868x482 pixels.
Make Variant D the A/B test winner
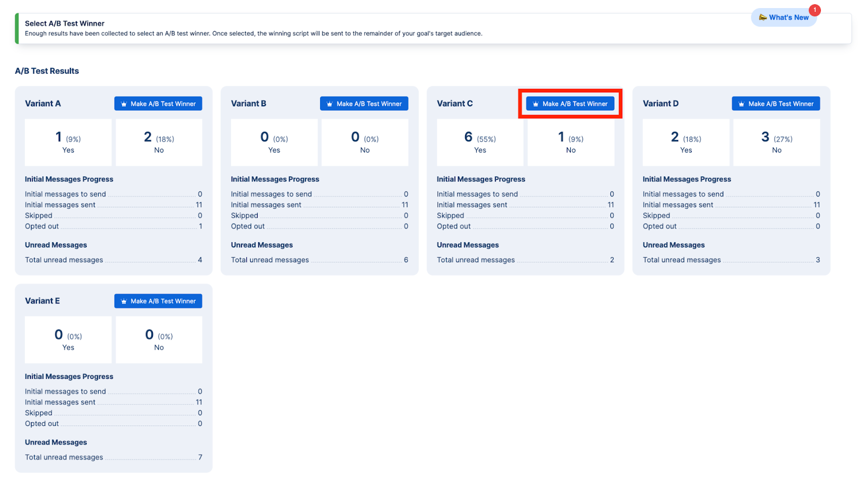click(x=776, y=104)
